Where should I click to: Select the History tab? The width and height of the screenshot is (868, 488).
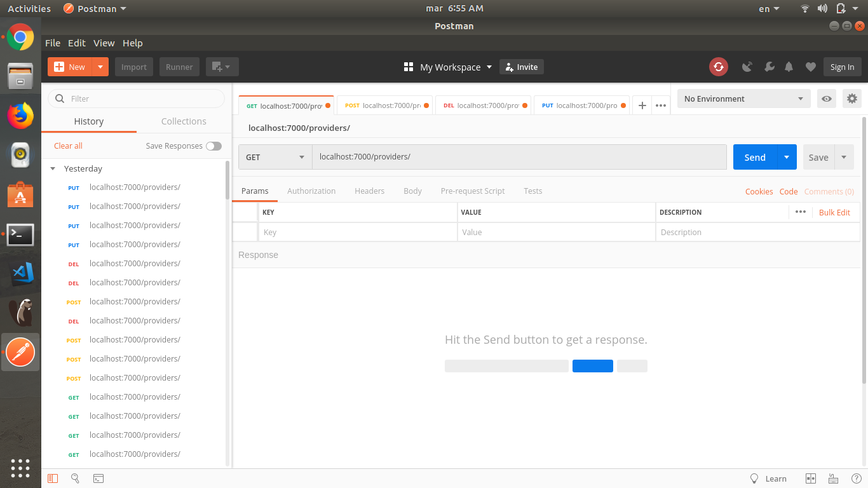pos(89,121)
